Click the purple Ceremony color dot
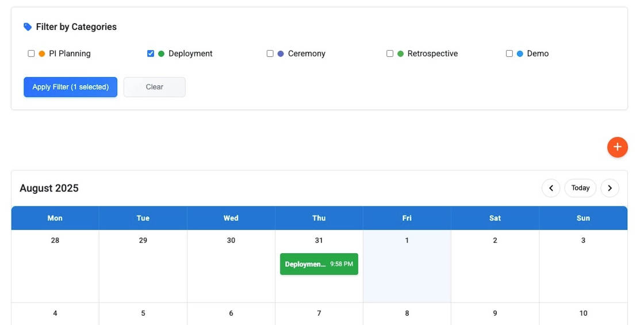644x325 pixels. (x=281, y=53)
